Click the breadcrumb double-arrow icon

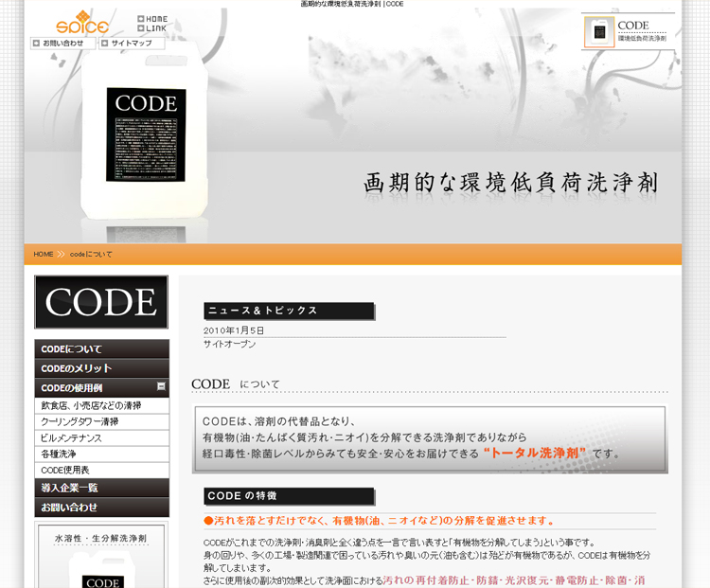(x=62, y=254)
